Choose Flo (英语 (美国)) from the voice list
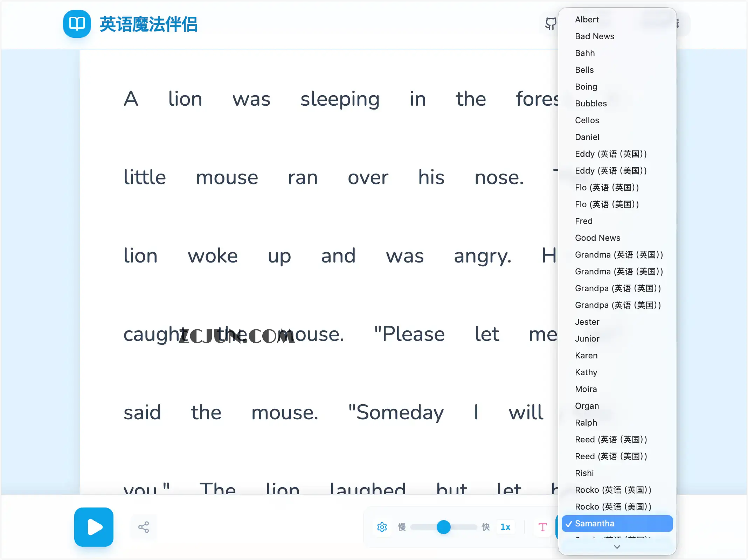 click(607, 204)
